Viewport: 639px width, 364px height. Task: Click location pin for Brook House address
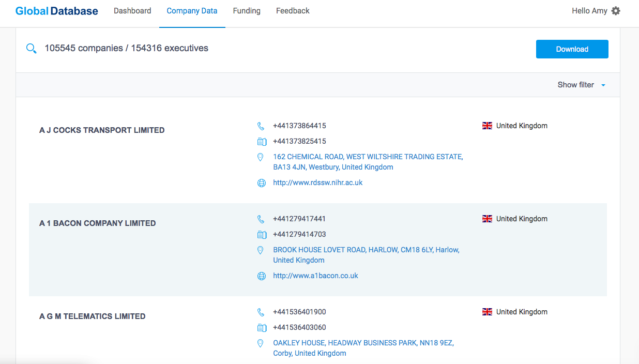tap(261, 250)
